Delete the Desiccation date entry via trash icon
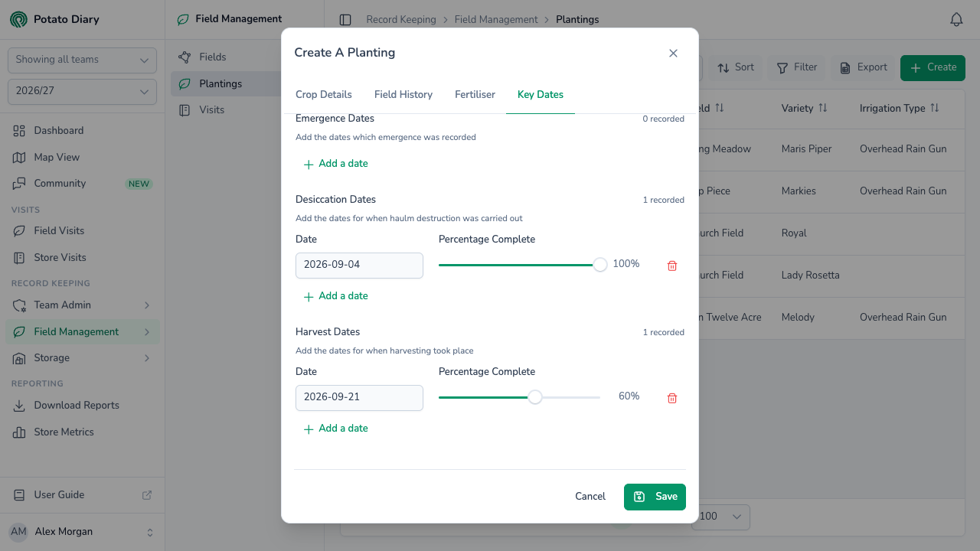 [672, 266]
